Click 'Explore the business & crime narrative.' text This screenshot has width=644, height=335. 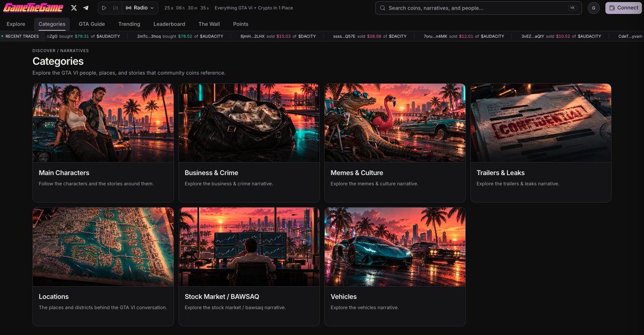coord(229,184)
